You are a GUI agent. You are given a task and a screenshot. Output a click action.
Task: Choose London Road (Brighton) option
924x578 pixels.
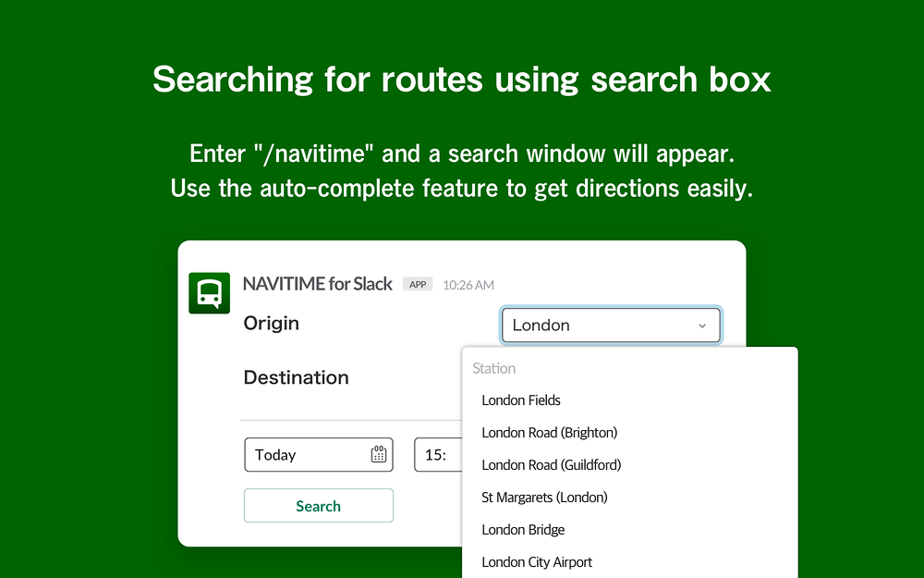click(x=549, y=433)
